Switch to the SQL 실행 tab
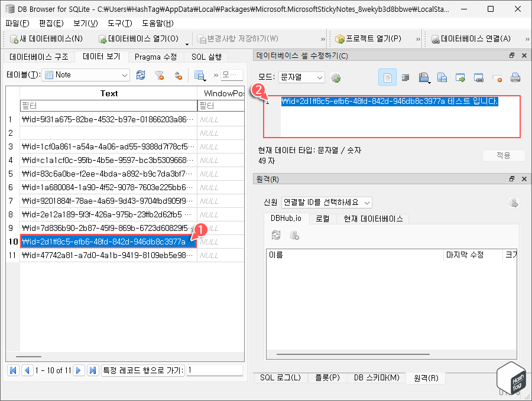 [206, 57]
